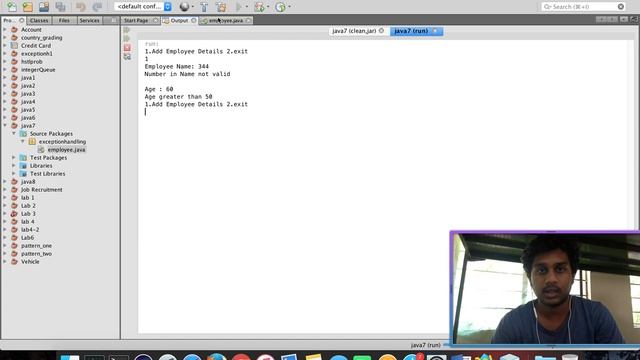Click the Run Project play icon

coord(239,7)
